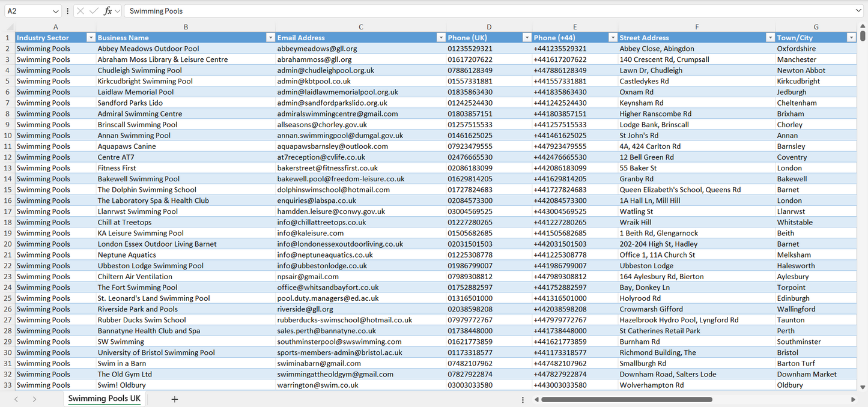Click the Insert Function fx icon
The height and width of the screenshot is (407, 868).
click(108, 11)
